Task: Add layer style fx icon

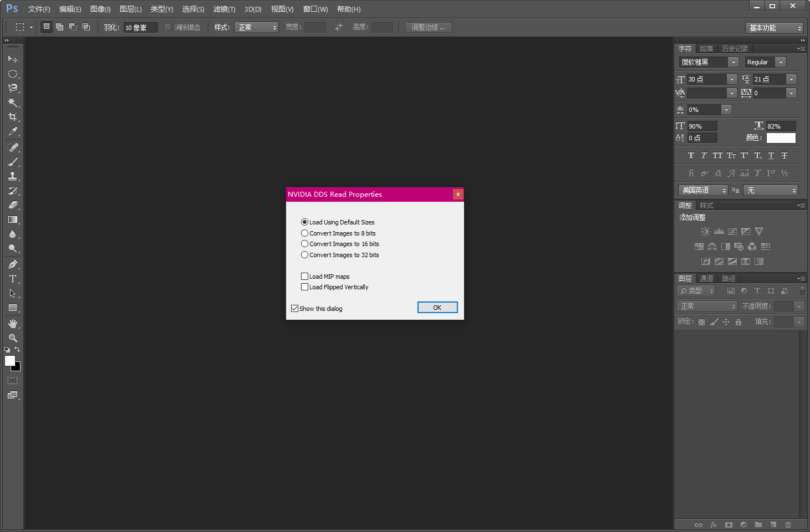Action: pos(714,524)
